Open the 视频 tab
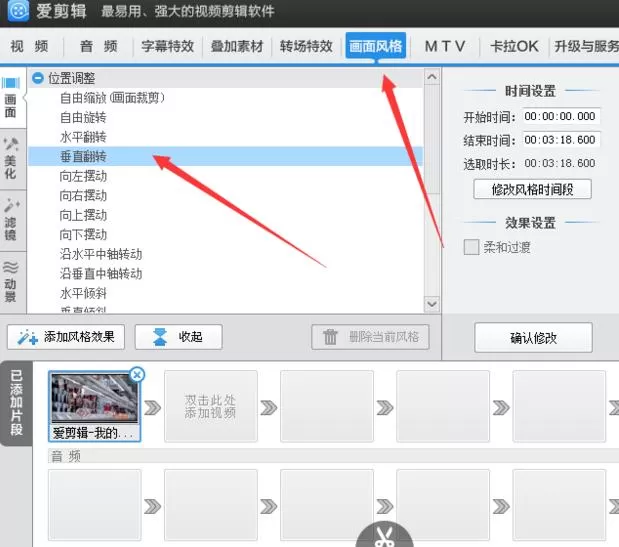 pos(30,47)
